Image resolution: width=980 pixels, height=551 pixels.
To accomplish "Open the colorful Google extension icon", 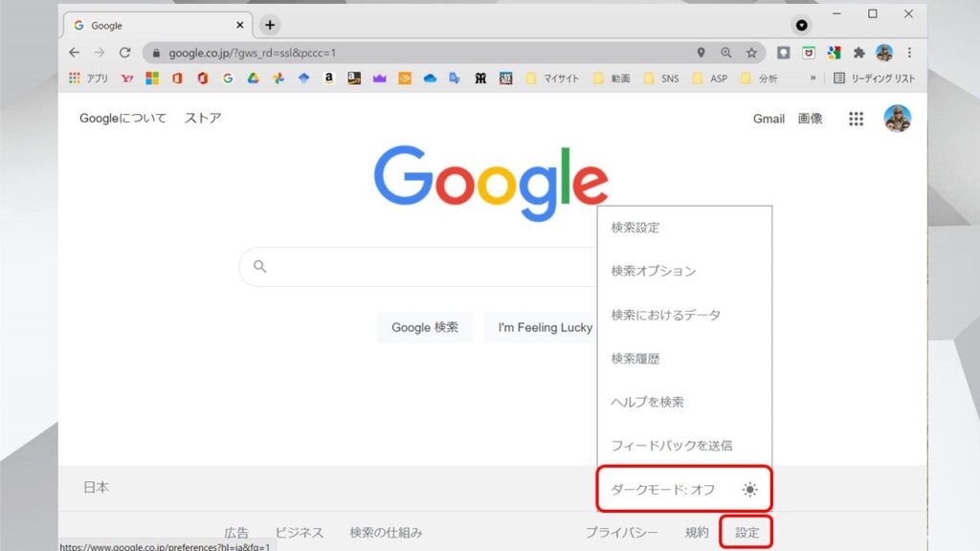I will (x=834, y=54).
